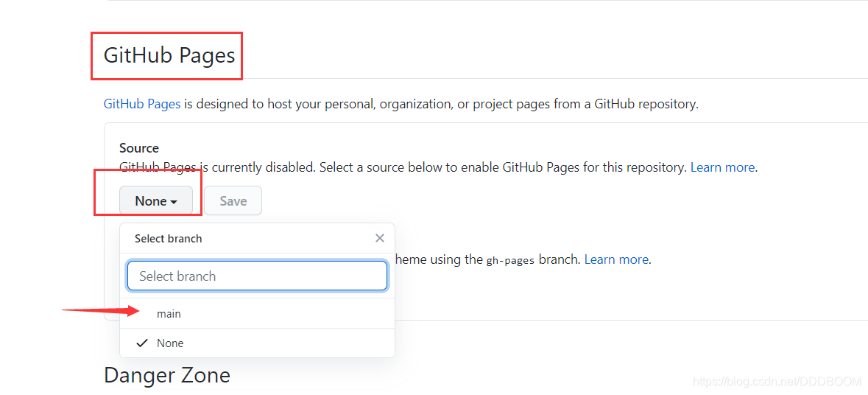The height and width of the screenshot is (395, 868).
Task: Click the Source label
Action: coord(139,148)
